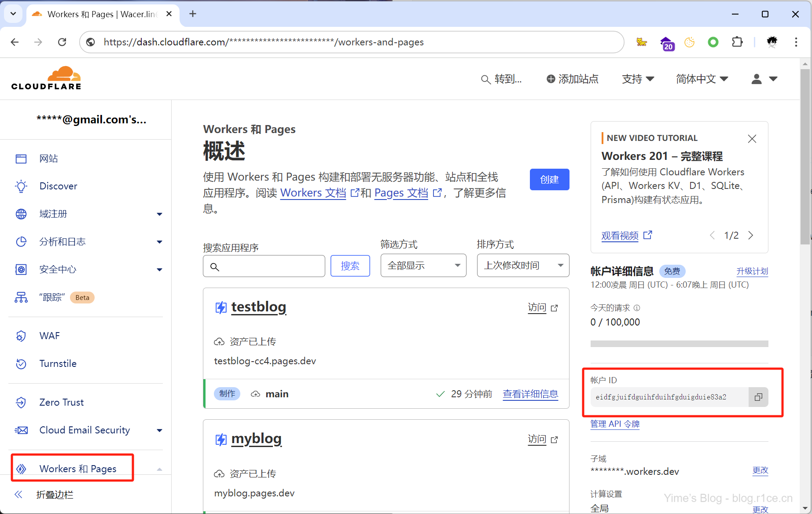Focus the 搜索应用程序 search field

[x=268, y=266]
